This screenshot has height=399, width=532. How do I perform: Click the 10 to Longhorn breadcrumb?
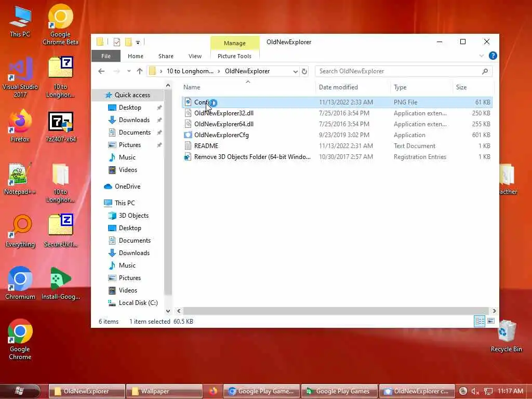point(190,71)
